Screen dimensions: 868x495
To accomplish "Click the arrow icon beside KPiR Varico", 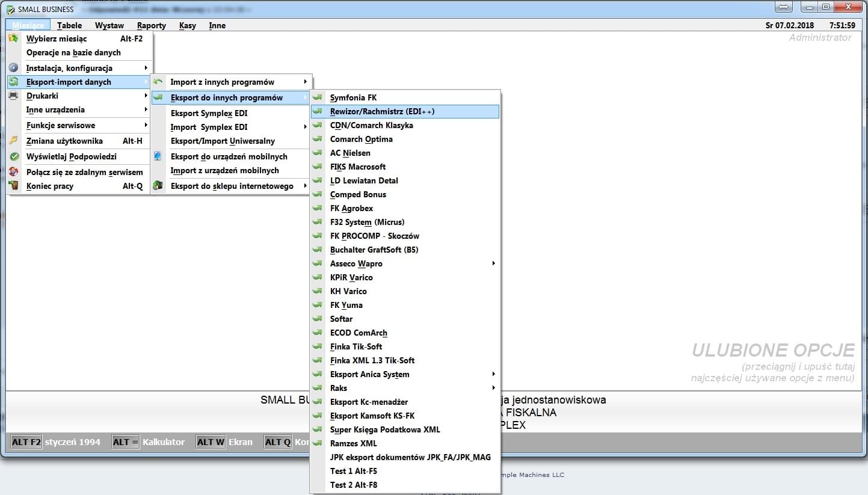I will [318, 277].
